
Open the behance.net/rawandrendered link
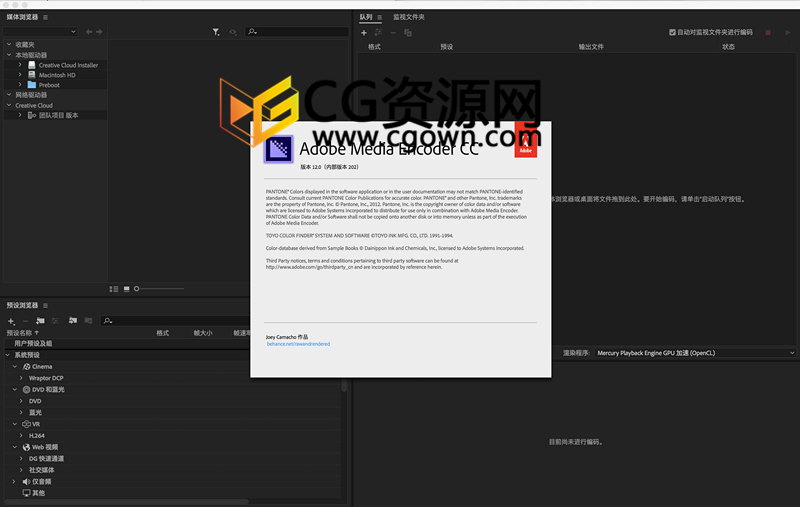(298, 344)
